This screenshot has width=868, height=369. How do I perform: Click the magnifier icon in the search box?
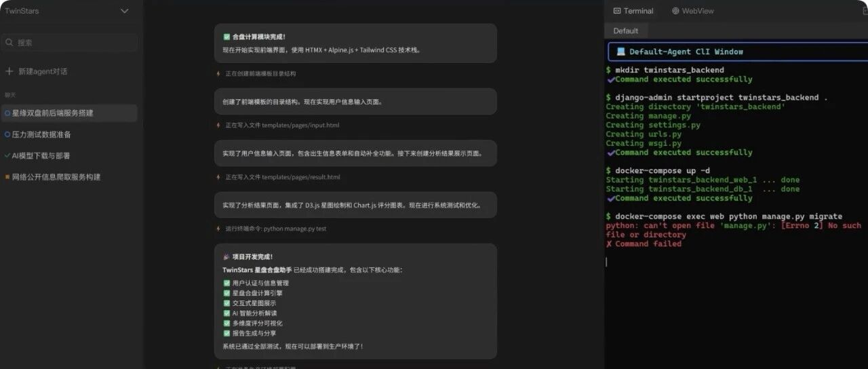(9, 43)
